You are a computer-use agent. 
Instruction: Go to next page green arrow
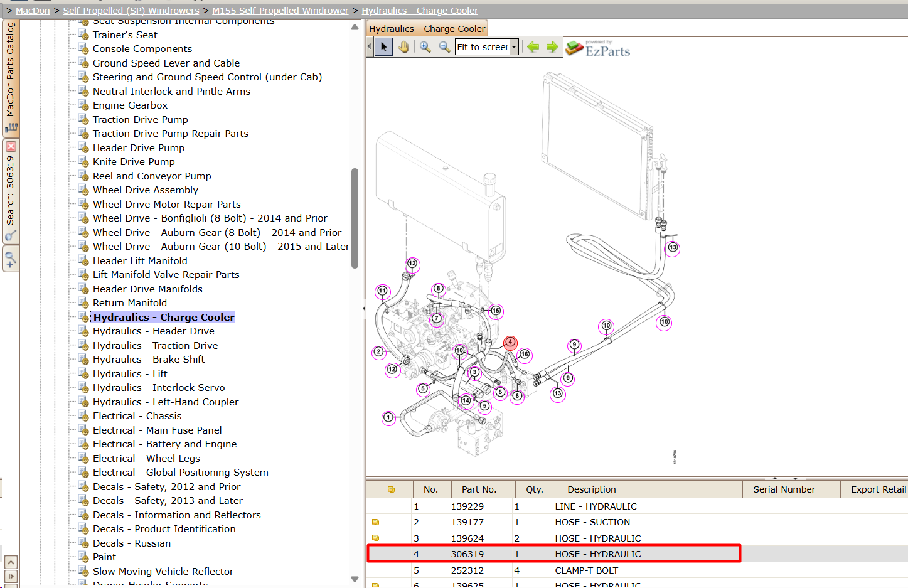click(552, 47)
